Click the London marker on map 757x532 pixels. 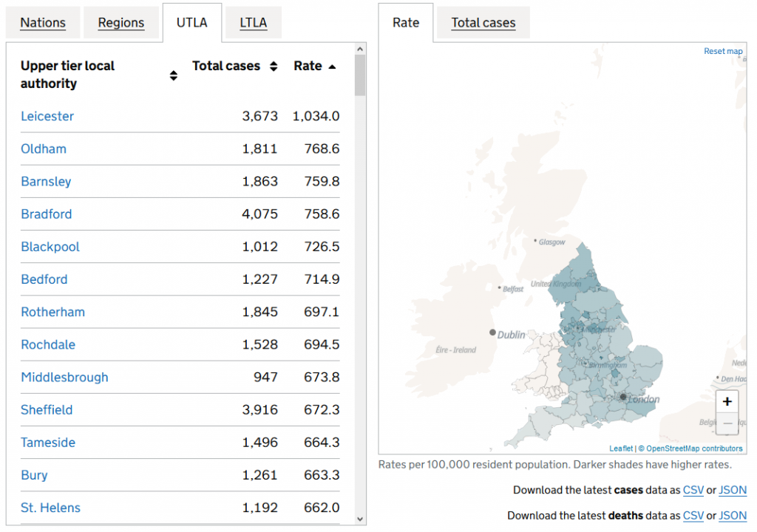[623, 397]
